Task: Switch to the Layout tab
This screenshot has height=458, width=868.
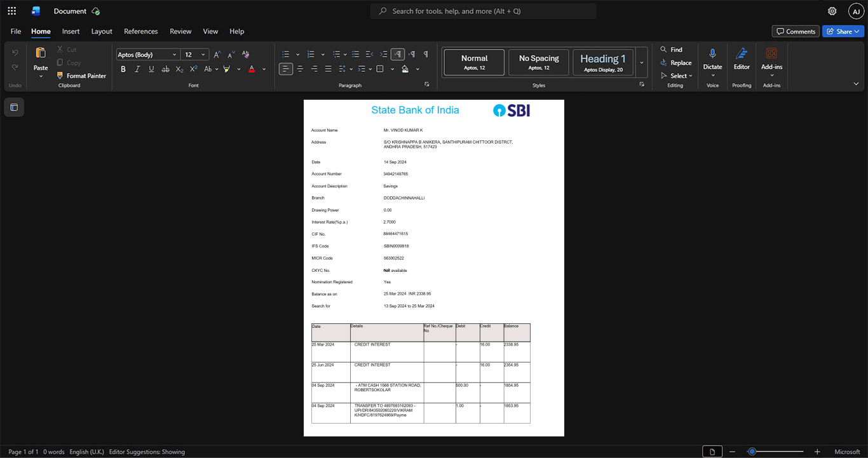Action: (x=102, y=31)
